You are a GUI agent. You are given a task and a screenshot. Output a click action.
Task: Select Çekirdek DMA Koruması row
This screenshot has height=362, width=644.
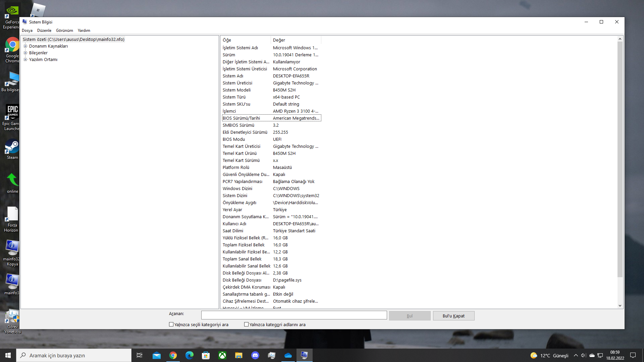tap(271, 287)
